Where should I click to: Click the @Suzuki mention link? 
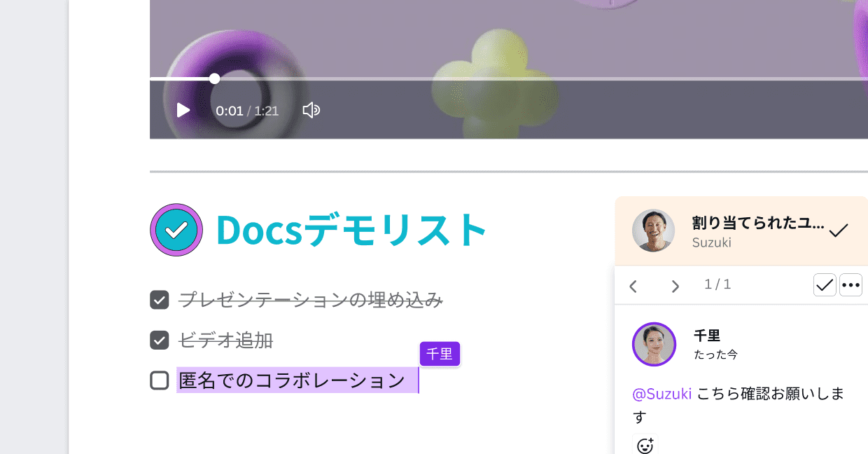(661, 394)
